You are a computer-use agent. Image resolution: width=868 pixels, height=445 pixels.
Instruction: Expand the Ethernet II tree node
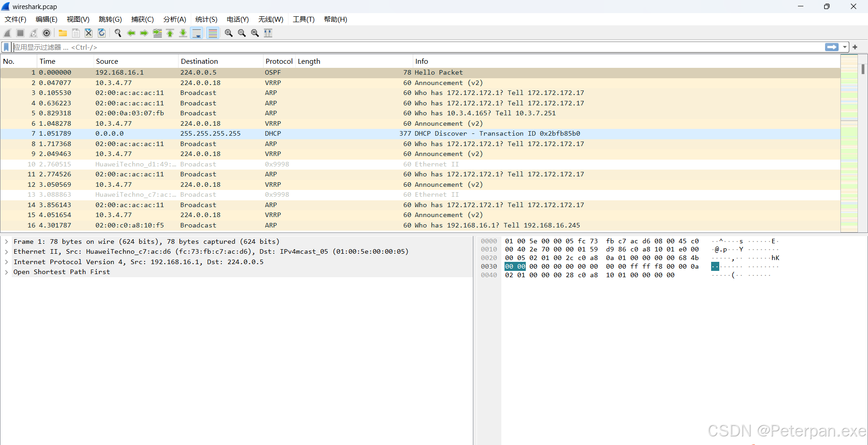(x=7, y=252)
